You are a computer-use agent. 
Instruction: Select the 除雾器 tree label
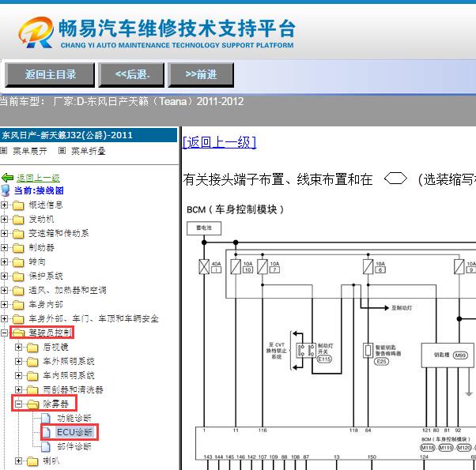click(56, 404)
